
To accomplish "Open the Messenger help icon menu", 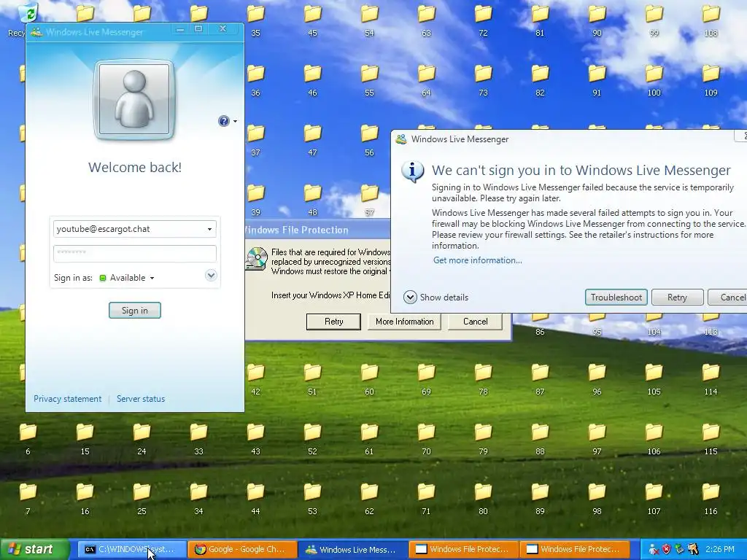I will (x=228, y=121).
